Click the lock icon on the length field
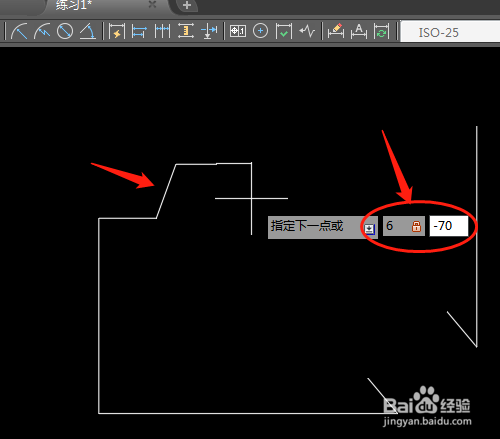 point(416,226)
